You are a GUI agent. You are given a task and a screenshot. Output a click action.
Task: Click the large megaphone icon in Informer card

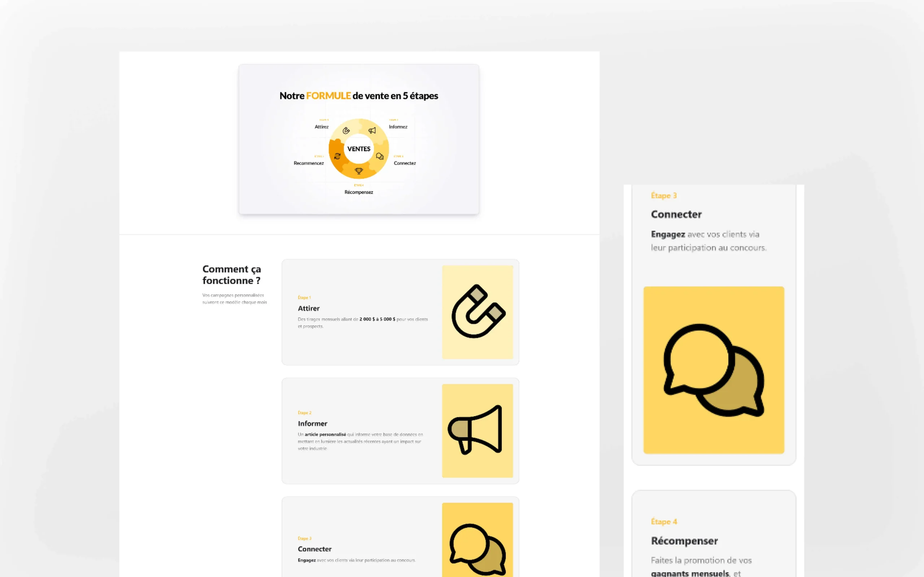476,430
